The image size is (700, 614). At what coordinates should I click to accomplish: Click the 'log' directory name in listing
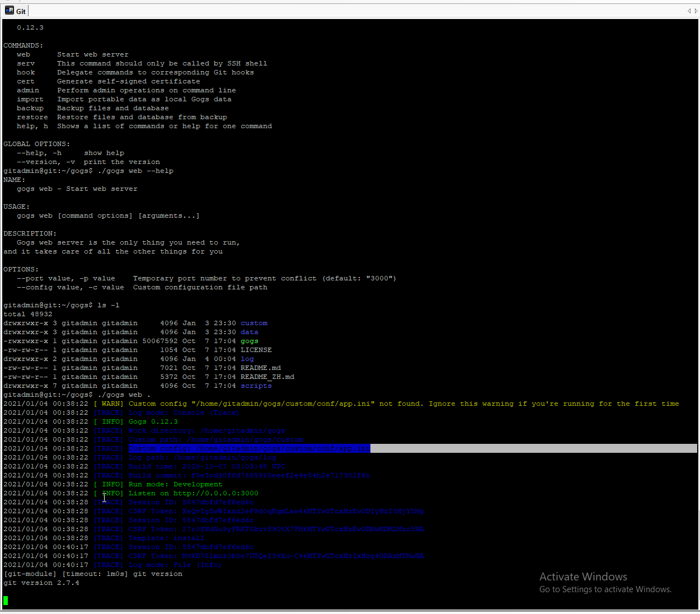247,359
